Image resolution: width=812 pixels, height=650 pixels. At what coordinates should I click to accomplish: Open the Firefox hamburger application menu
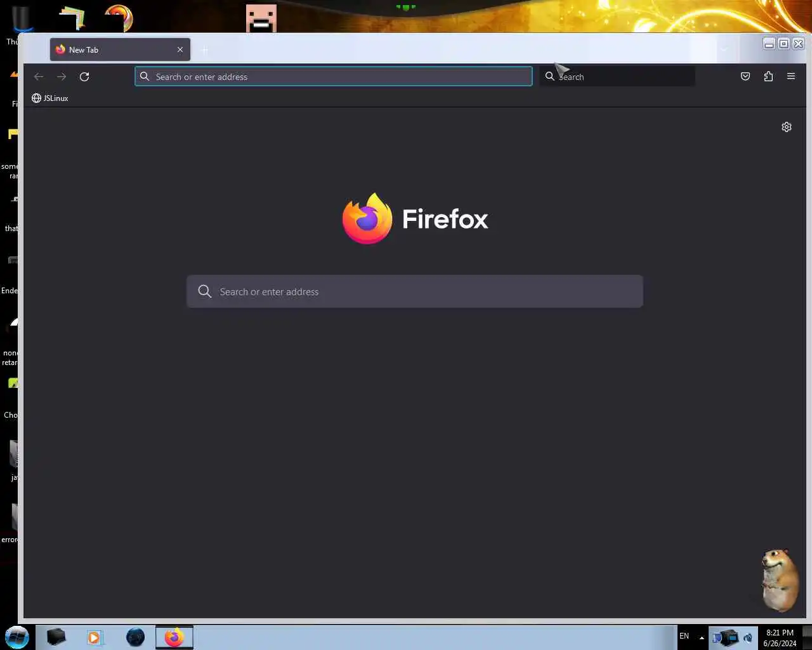(x=791, y=76)
